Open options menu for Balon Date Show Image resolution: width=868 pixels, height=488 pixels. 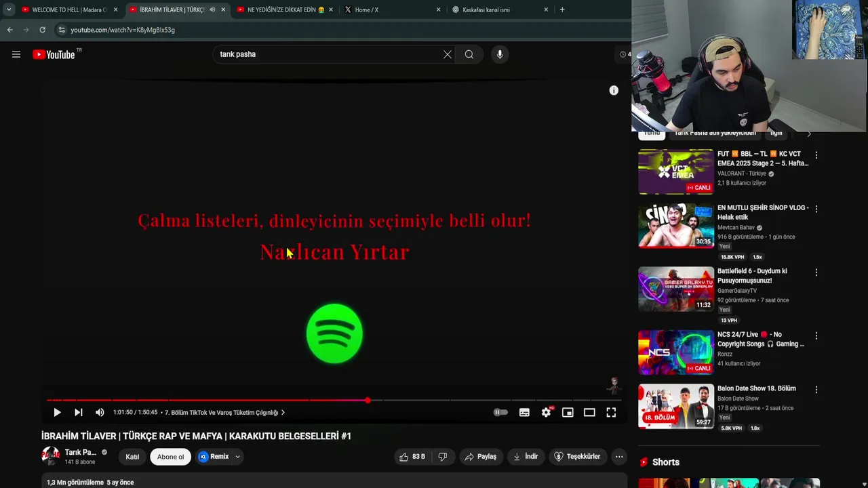point(816,390)
